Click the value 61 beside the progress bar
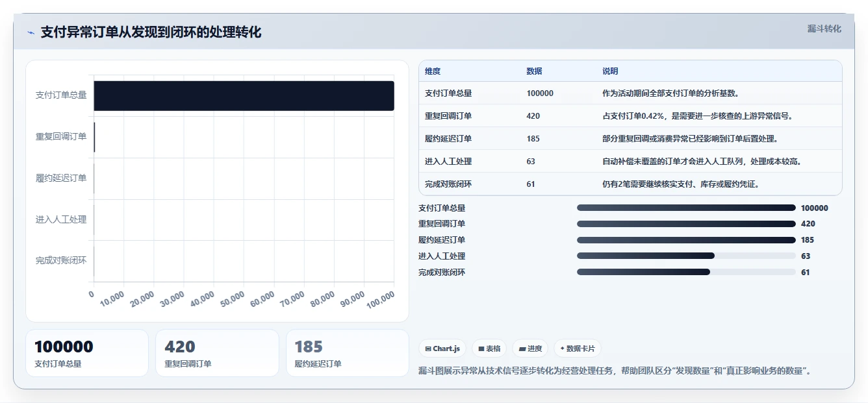Viewport: 868px width, 403px height. tap(806, 273)
